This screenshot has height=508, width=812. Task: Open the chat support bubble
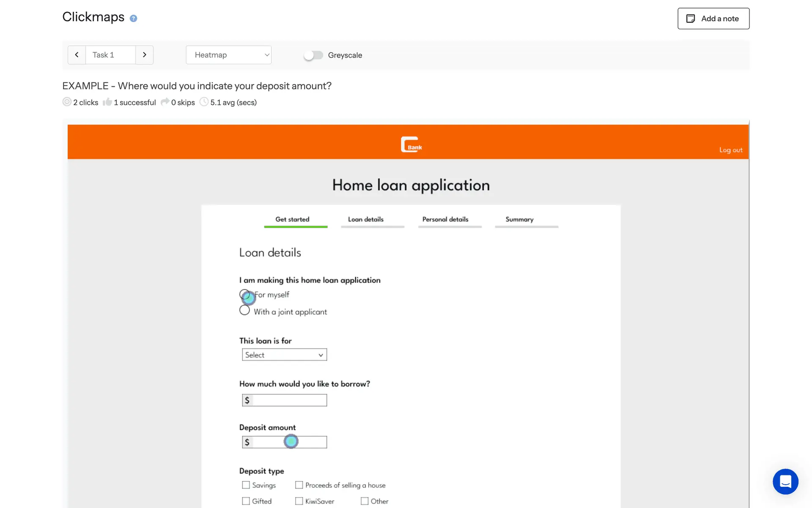pos(785,481)
